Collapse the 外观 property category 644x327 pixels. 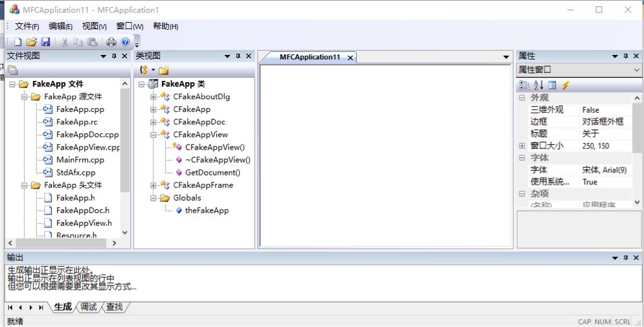tap(522, 98)
